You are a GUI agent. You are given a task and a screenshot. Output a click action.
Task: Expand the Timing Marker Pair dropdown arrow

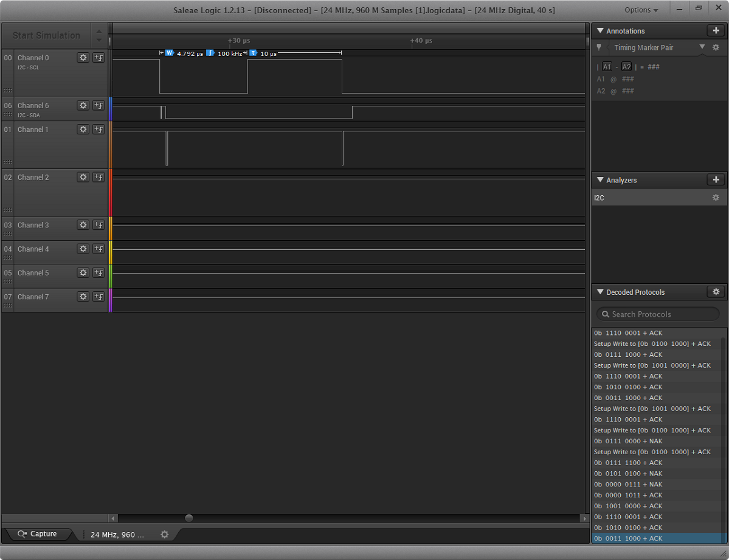pyautogui.click(x=702, y=47)
